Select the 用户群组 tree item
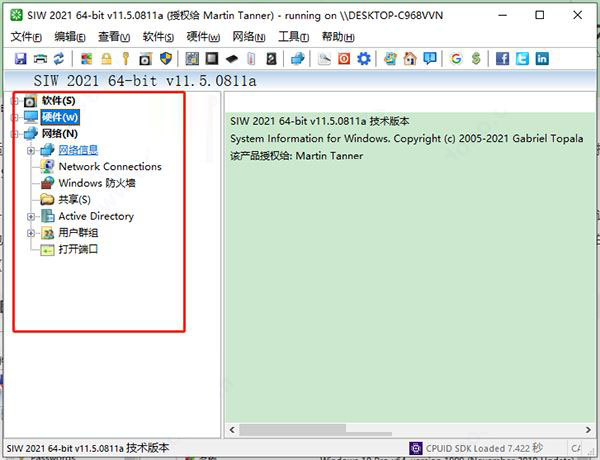600x460 pixels. tap(78, 233)
